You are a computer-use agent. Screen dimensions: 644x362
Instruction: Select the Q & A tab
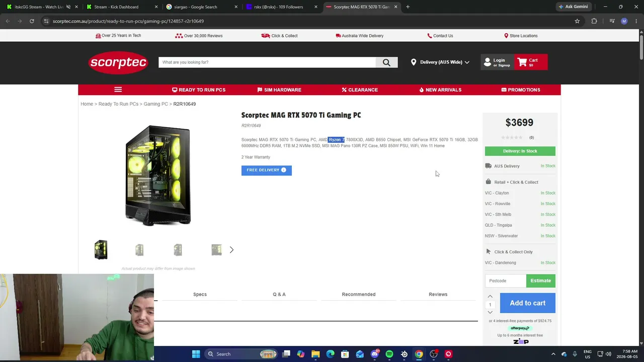tap(279, 294)
